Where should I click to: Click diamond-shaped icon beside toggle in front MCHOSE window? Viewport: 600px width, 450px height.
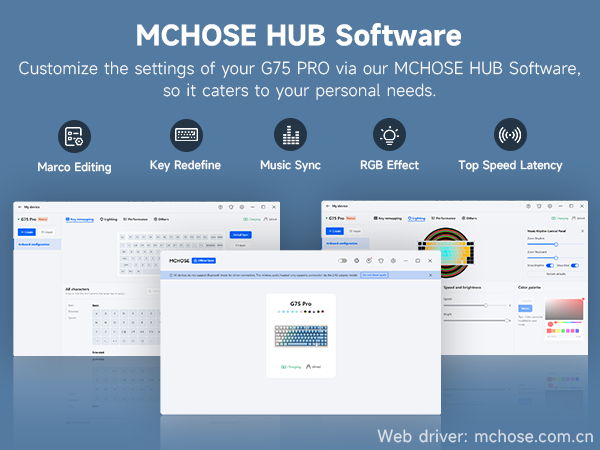(357, 261)
